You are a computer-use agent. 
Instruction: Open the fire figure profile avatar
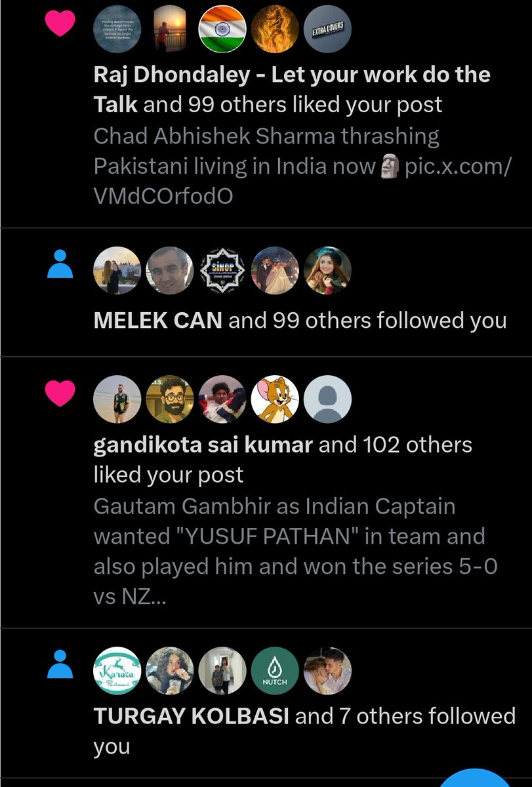click(275, 29)
